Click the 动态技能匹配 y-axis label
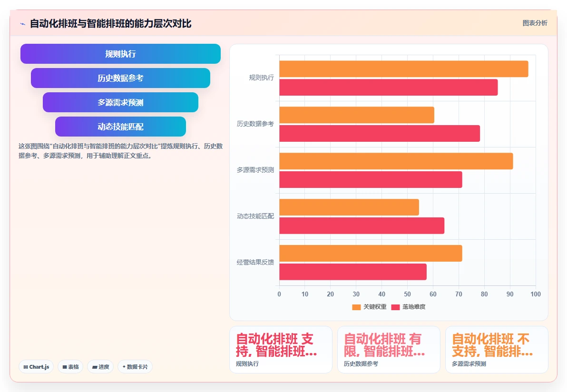Image resolution: width=567 pixels, height=392 pixels. [x=255, y=216]
